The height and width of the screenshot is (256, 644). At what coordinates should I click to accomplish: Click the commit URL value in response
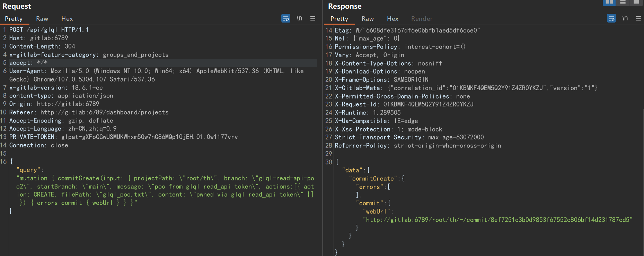point(497,220)
